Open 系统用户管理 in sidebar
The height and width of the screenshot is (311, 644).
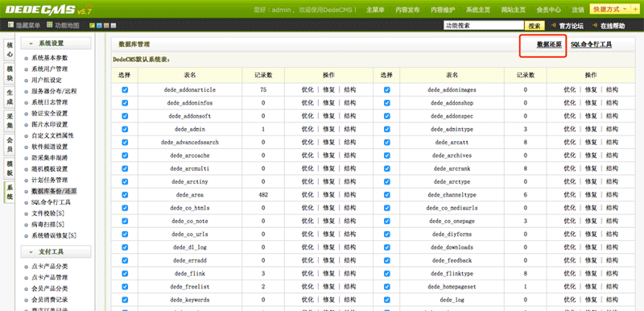click(49, 69)
